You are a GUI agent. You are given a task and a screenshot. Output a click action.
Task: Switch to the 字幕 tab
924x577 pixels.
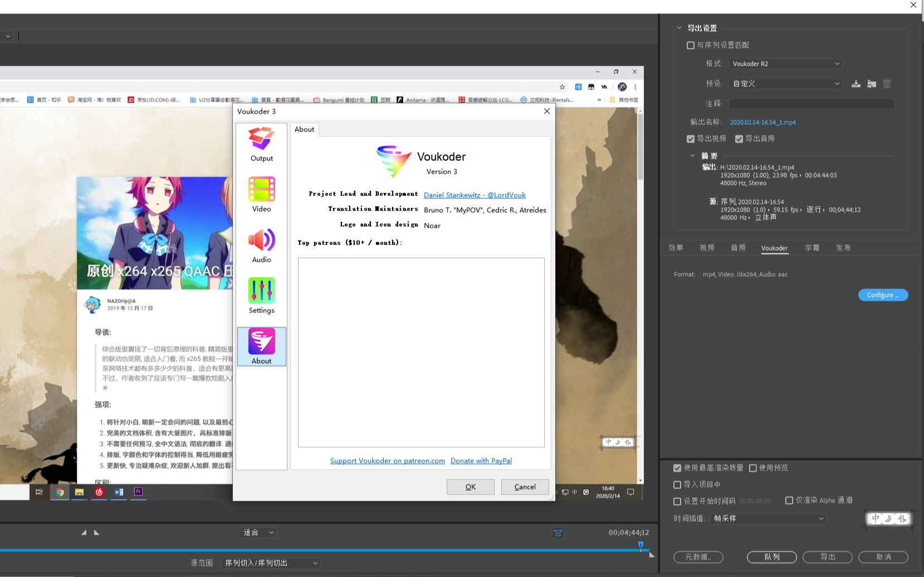coord(812,248)
